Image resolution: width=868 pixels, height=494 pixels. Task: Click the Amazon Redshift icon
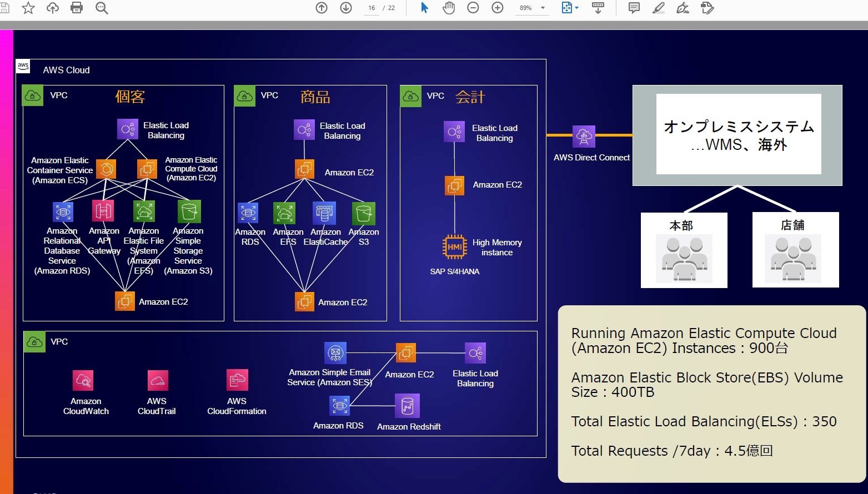click(x=407, y=406)
